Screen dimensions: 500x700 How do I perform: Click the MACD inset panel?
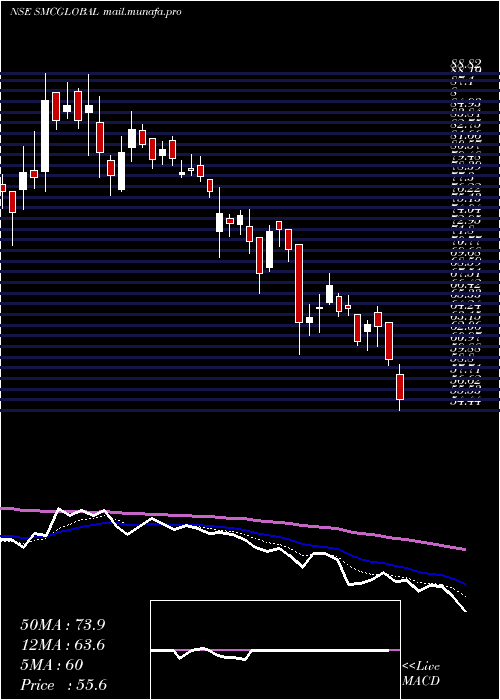275,650
